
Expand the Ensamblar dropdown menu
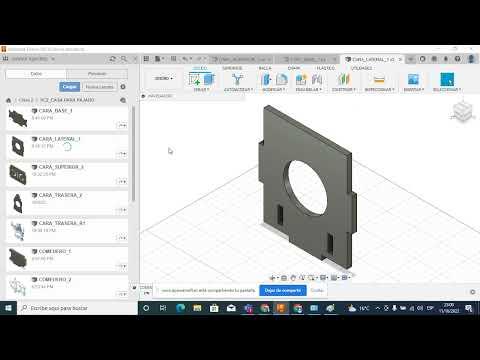tap(308, 89)
